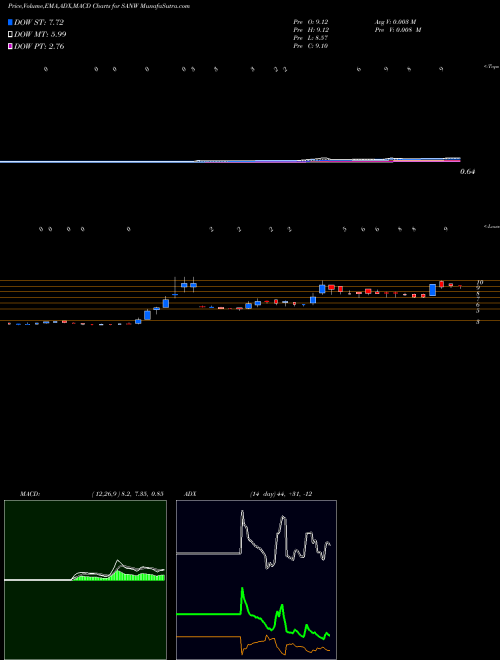Click the 'Pre C: 9.10' close value
The width and height of the screenshot is (500, 660).
pyautogui.click(x=311, y=46)
